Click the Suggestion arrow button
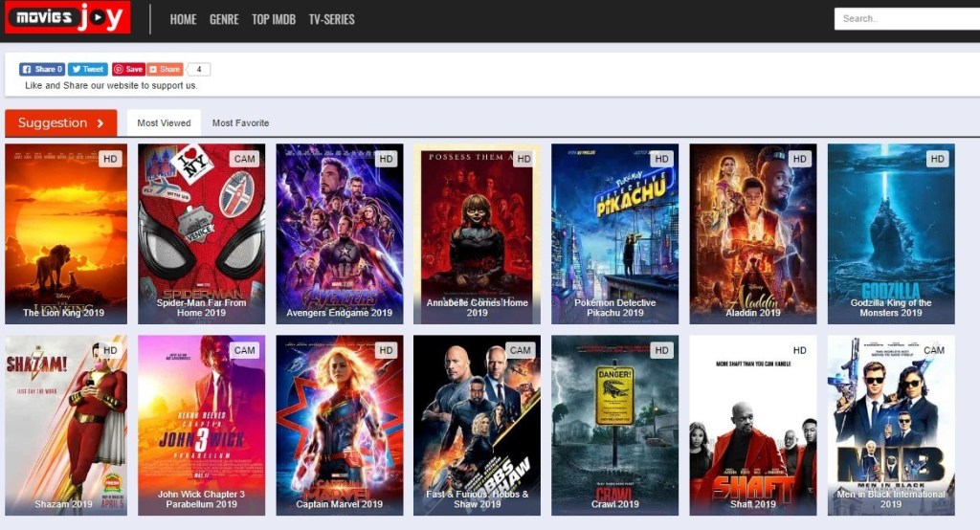Screen dimensions: 980x530 60,123
